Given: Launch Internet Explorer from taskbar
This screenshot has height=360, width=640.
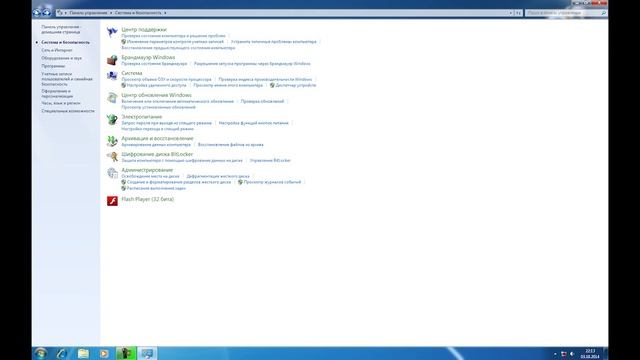Looking at the screenshot, I should pyautogui.click(x=62, y=353).
